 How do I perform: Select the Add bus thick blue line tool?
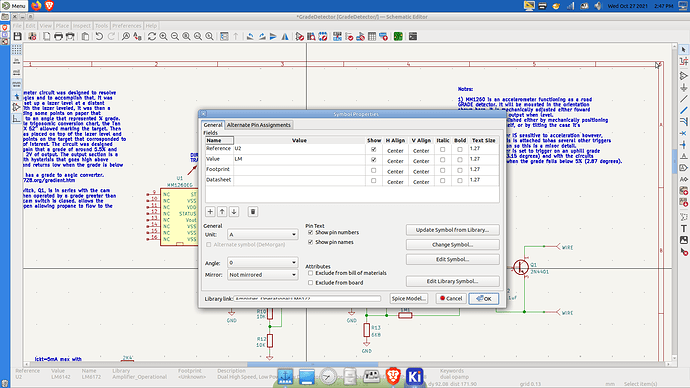pos(683,110)
